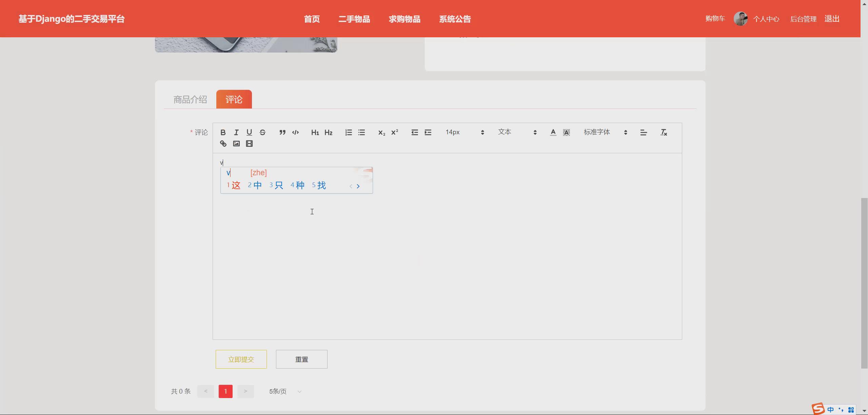This screenshot has width=868, height=415.
Task: Clear text formatting with Tx icon
Action: [x=664, y=132]
